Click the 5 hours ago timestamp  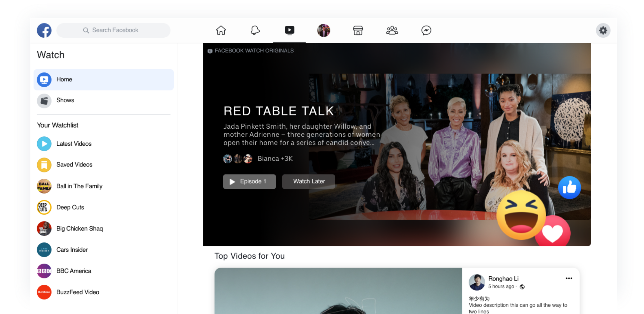click(501, 286)
